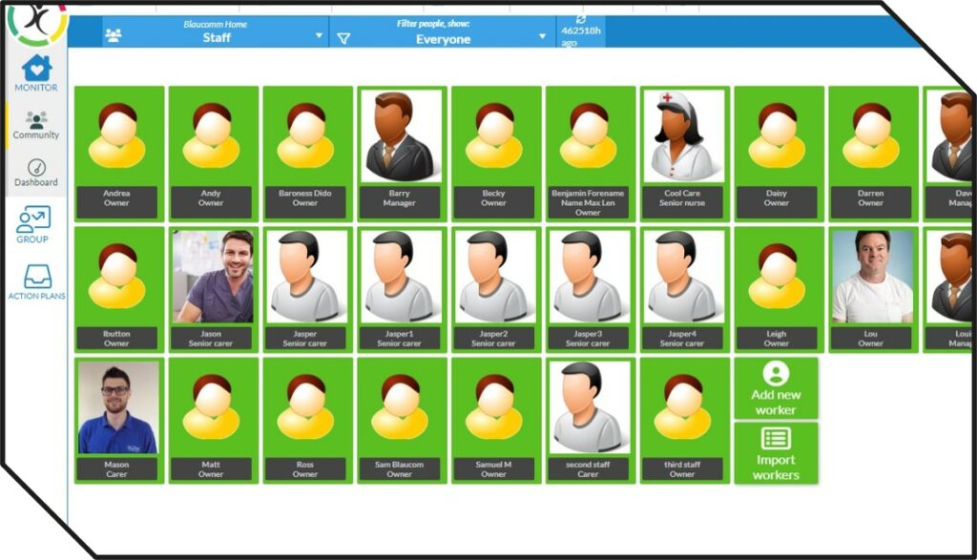Image resolution: width=977 pixels, height=560 pixels.
Task: Open the Filter people Everyone dropdown
Action: pos(542,36)
